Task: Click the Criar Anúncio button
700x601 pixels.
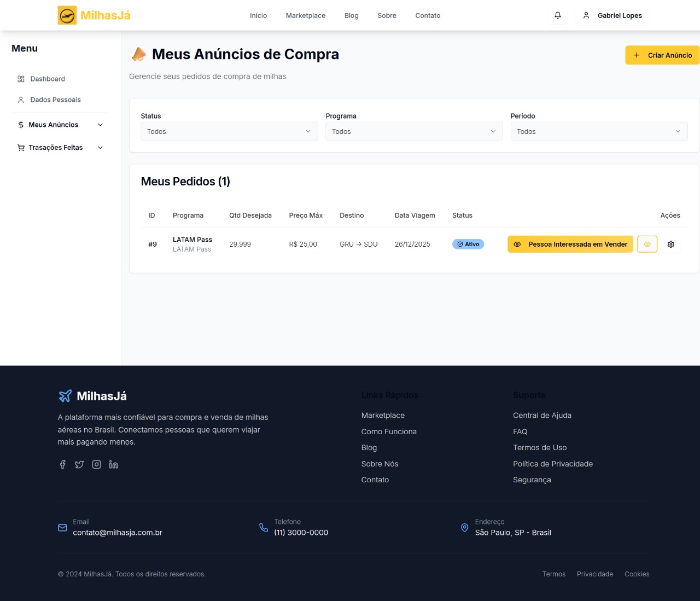Action: (x=662, y=55)
